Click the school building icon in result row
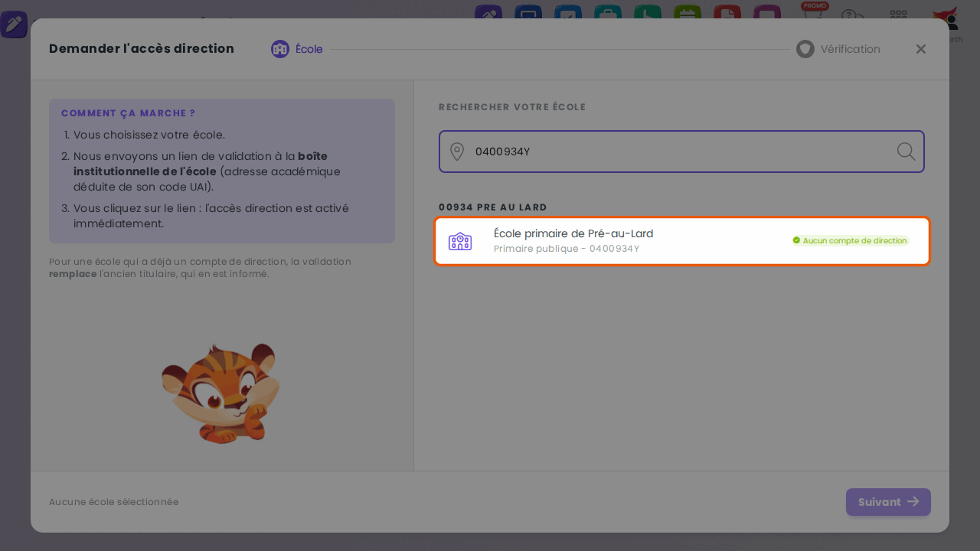Viewport: 980px width, 551px height. (460, 241)
